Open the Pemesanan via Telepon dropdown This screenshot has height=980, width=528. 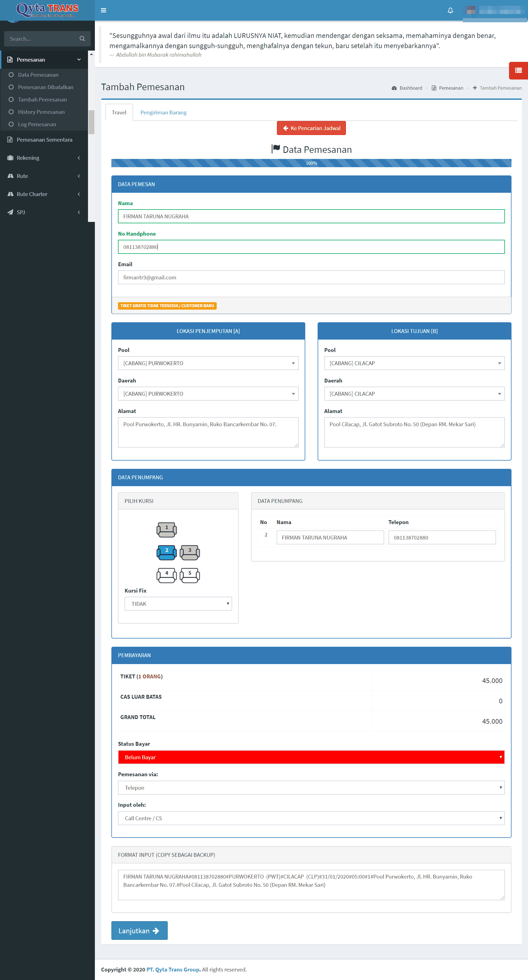[x=311, y=788]
